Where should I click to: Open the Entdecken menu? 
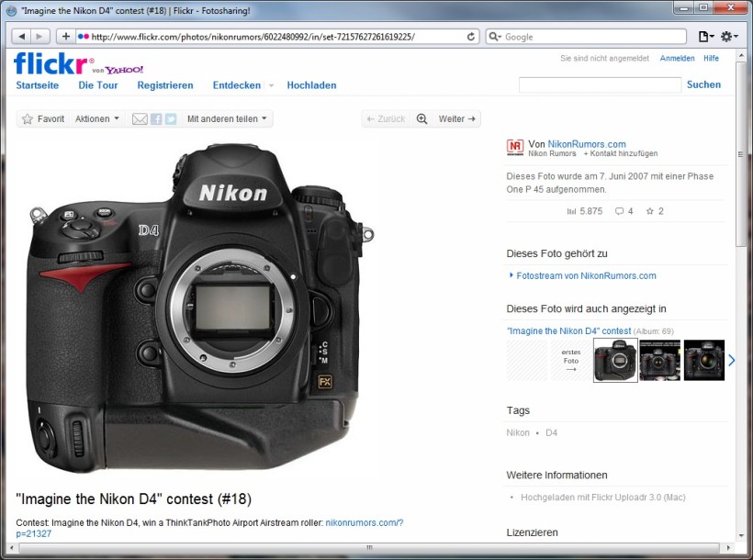[237, 84]
